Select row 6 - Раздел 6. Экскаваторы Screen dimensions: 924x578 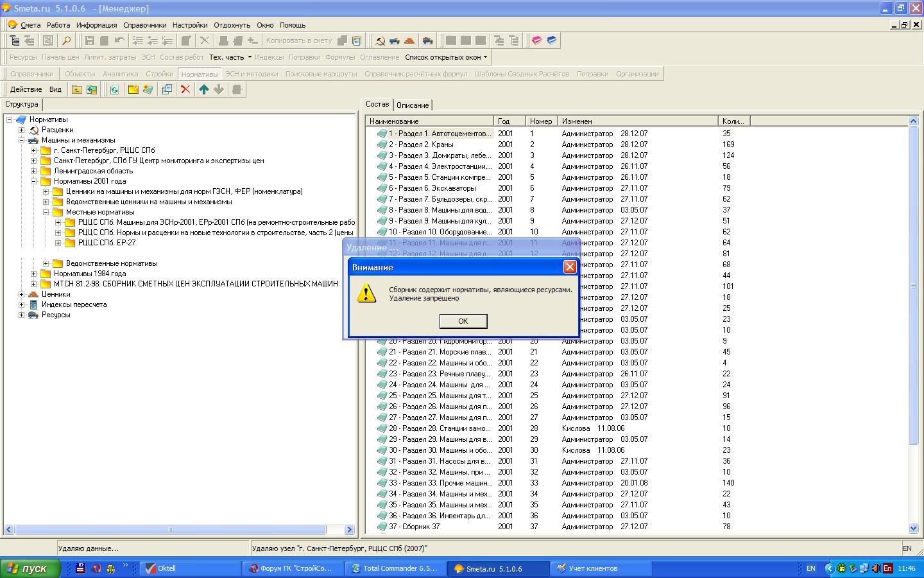(432, 188)
